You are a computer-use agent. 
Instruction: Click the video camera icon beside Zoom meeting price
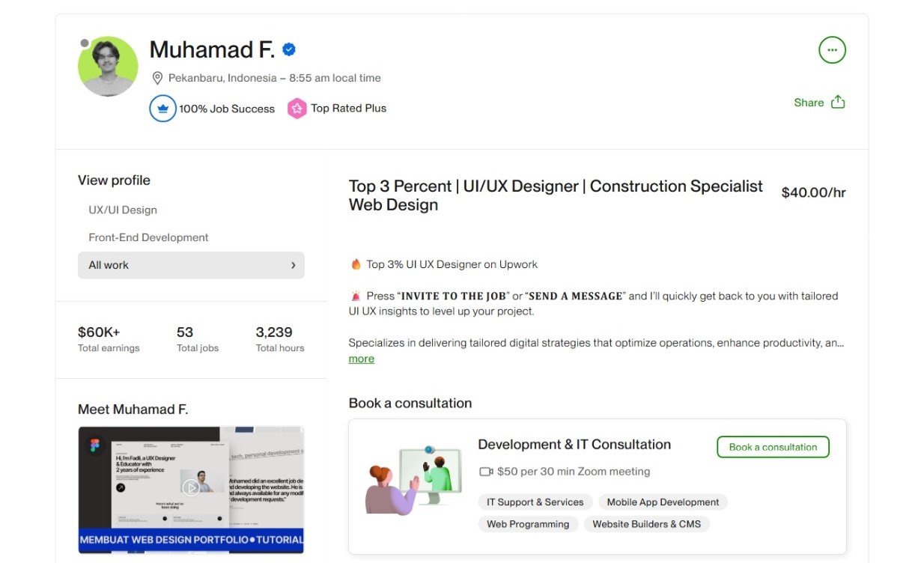(487, 472)
